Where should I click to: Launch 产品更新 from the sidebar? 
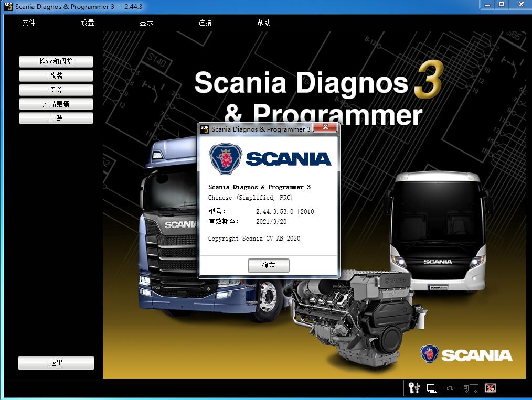pos(56,104)
